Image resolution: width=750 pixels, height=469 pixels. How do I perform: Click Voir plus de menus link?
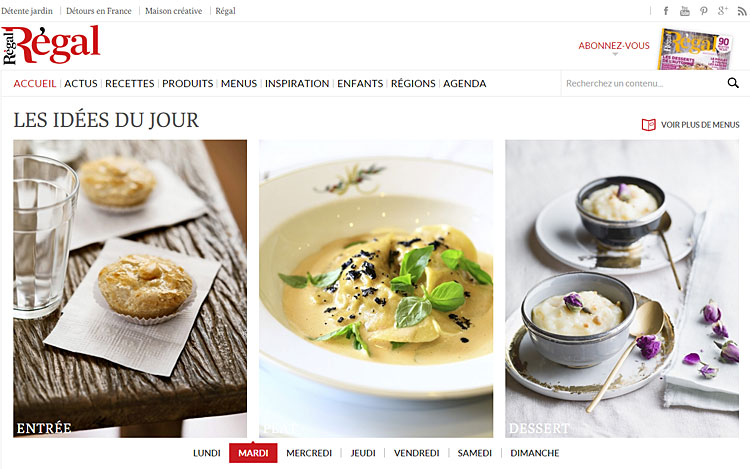point(700,125)
